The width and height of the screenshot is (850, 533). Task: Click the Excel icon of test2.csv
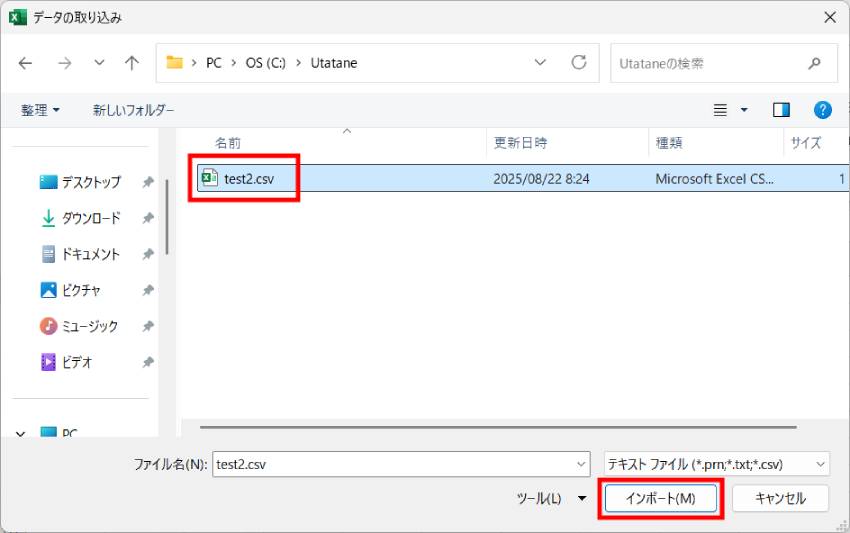pos(210,178)
